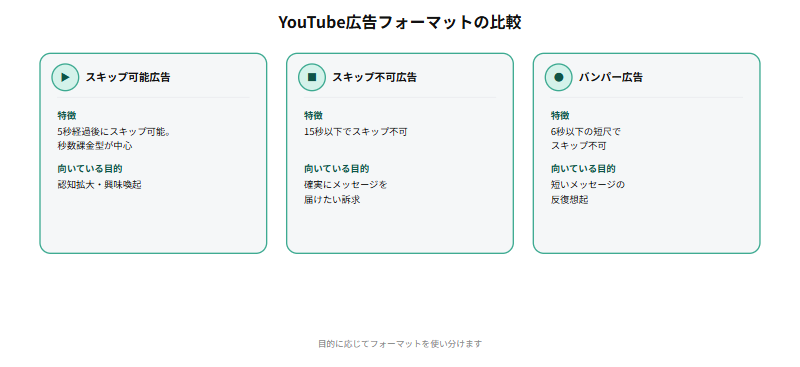Click 向いている目的 label in スキップ不可広告 card

point(337,169)
